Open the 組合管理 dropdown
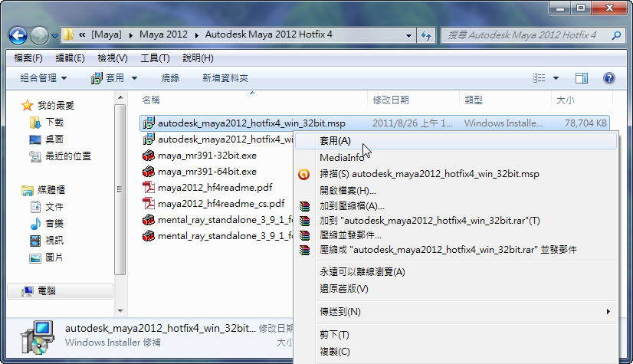The height and width of the screenshot is (364, 633). coord(43,78)
